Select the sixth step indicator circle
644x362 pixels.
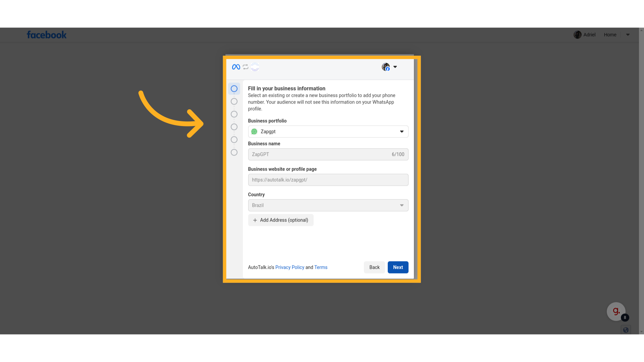click(x=234, y=153)
